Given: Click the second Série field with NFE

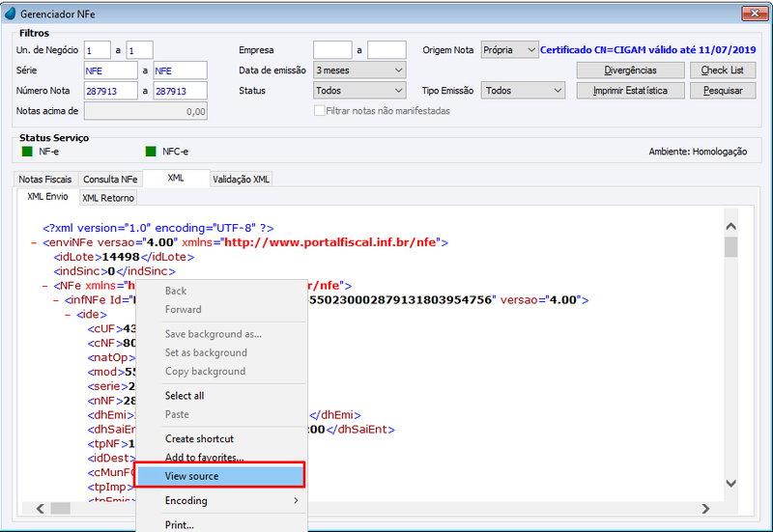Looking at the screenshot, I should pos(181,70).
